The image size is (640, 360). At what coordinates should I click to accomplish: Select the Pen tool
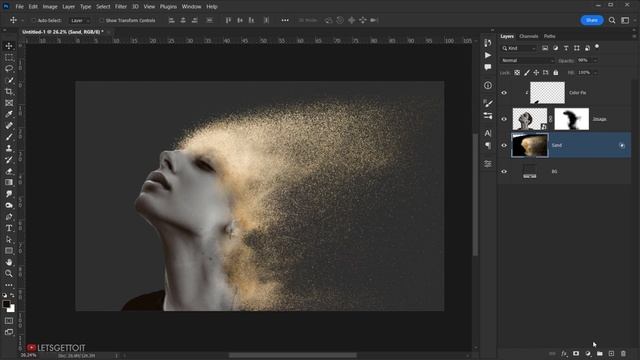9,217
